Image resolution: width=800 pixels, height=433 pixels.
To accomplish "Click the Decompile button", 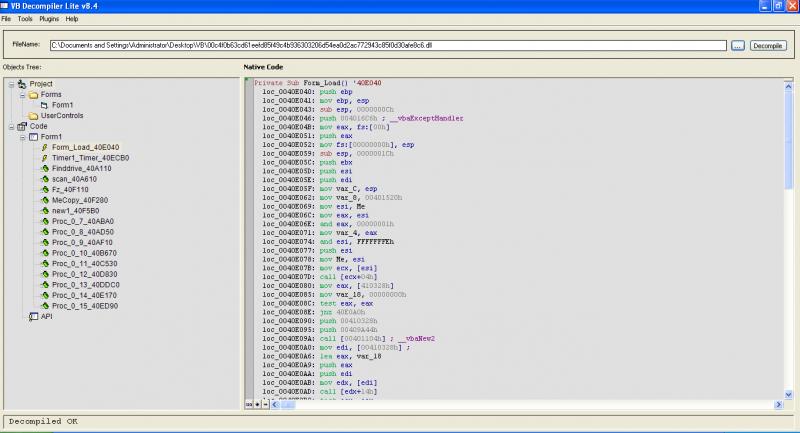I will click(768, 46).
